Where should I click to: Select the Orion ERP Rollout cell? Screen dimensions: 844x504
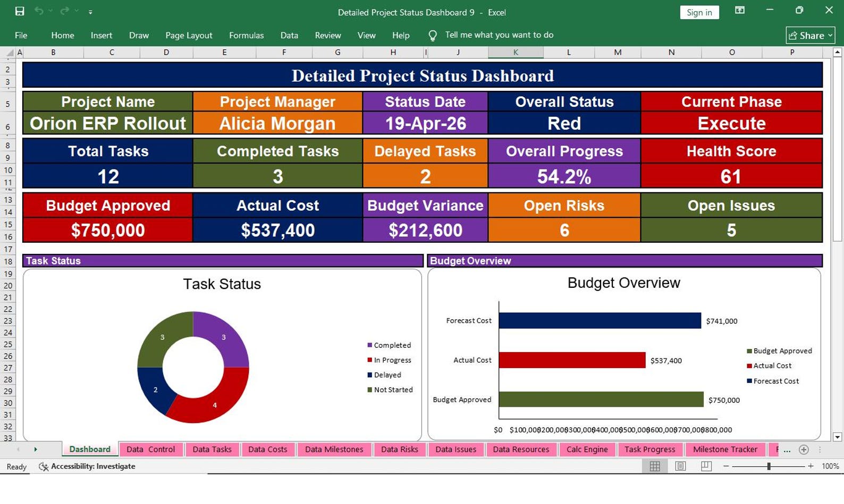(108, 123)
